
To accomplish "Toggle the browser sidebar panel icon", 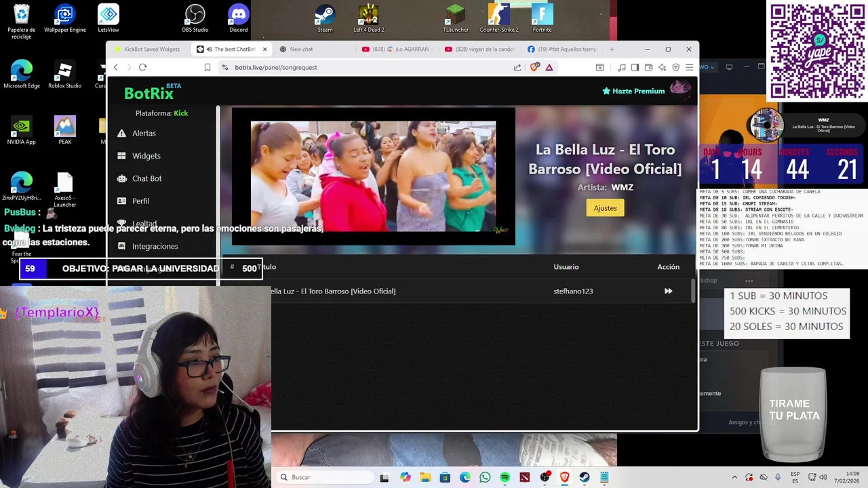I will tap(635, 67).
